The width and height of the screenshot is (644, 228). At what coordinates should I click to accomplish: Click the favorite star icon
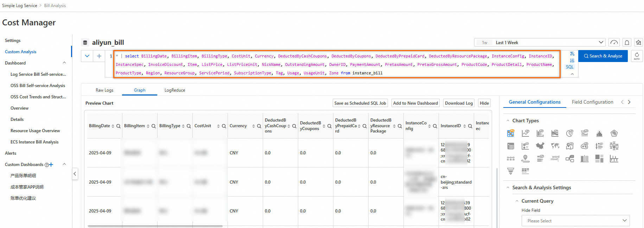[x=639, y=43]
